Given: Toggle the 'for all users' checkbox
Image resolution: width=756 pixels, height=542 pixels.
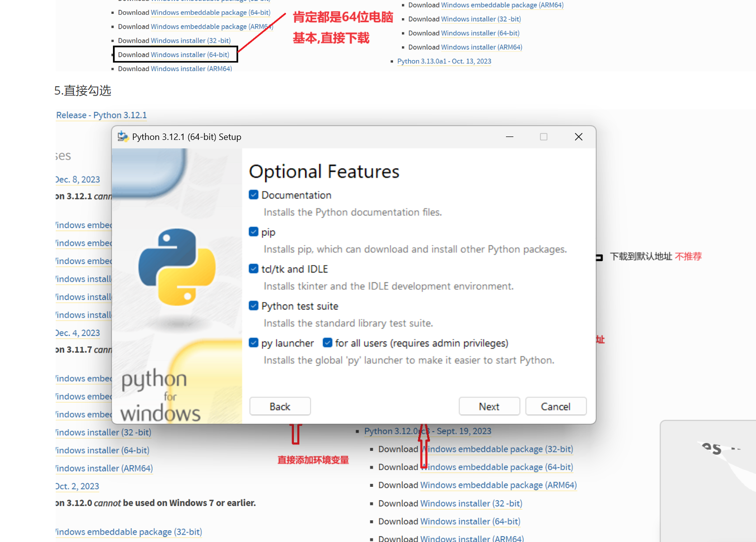Looking at the screenshot, I should point(327,343).
